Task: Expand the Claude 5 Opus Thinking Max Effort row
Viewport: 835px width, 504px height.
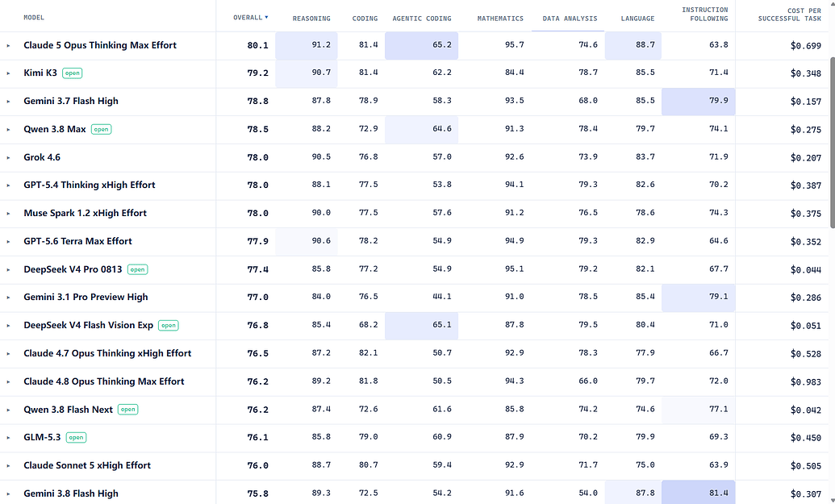Action: point(8,46)
